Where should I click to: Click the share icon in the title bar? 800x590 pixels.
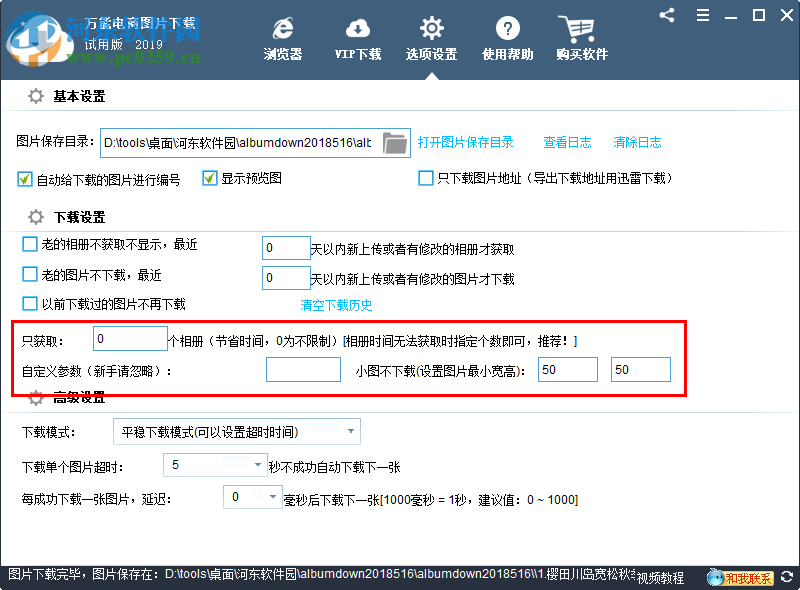(x=667, y=15)
